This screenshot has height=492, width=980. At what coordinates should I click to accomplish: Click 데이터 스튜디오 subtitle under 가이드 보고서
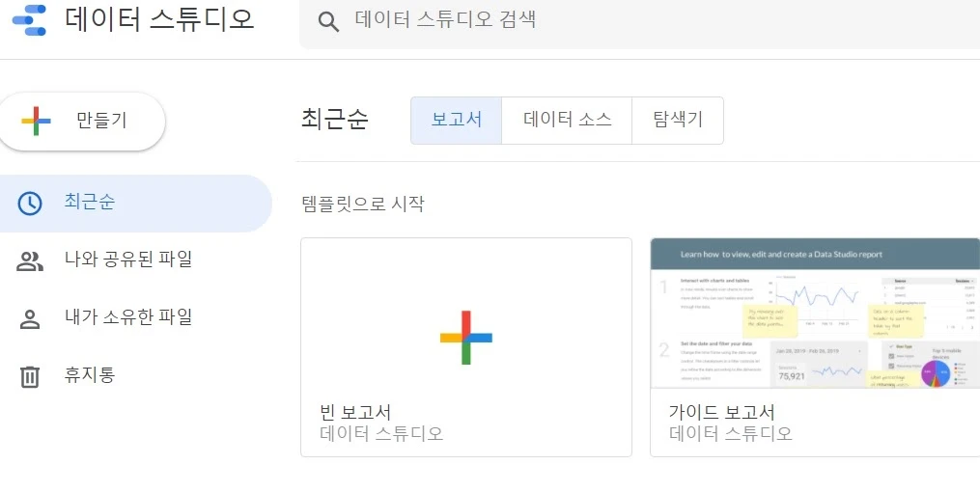(731, 433)
